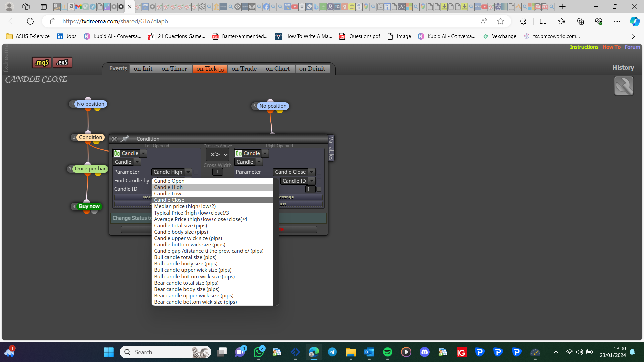Open Outlook from the taskbar

point(369,352)
